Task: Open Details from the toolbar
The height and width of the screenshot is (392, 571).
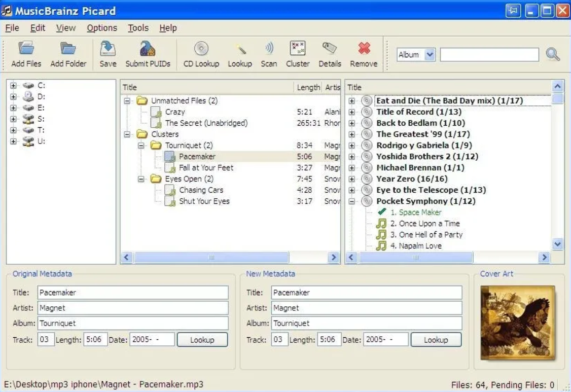Action: pos(330,48)
